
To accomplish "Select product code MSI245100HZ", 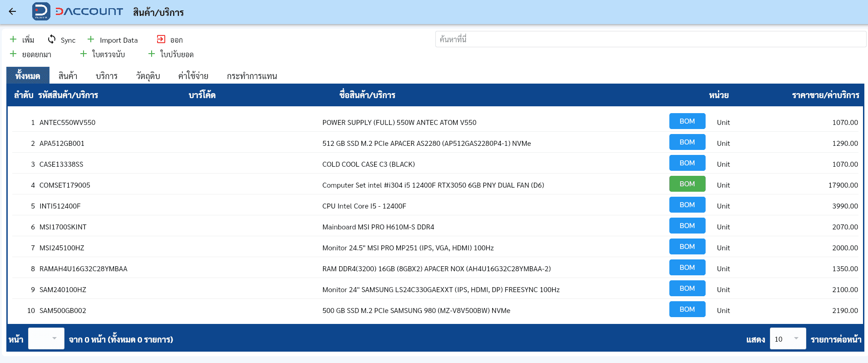I will [62, 248].
